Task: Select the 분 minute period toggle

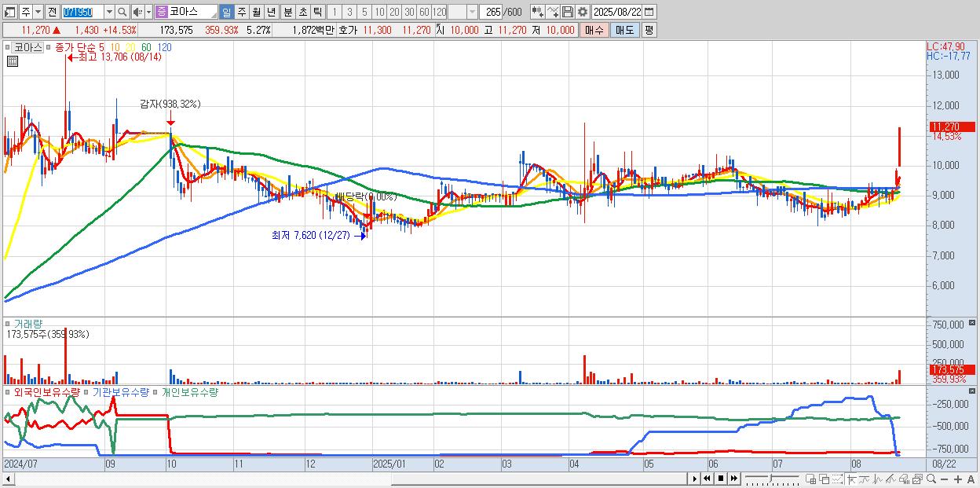Action: click(x=287, y=12)
